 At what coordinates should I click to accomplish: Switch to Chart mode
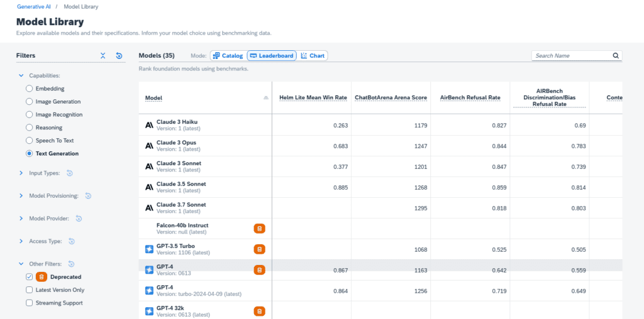[x=313, y=56]
